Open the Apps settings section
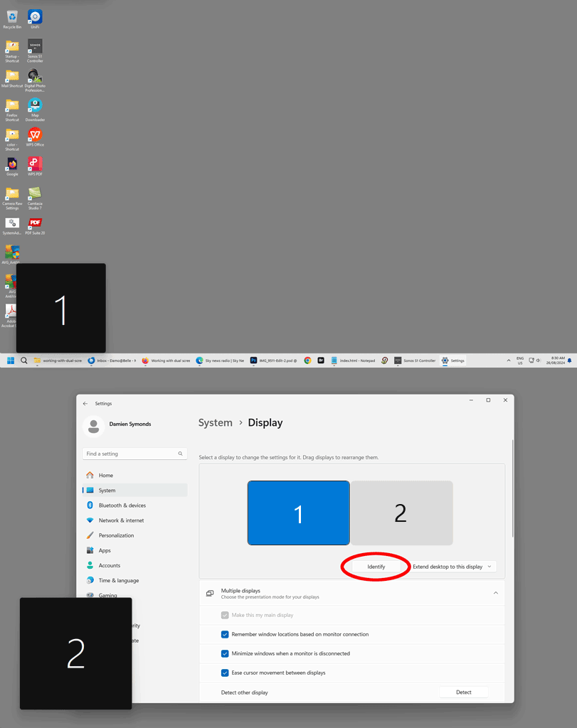This screenshot has height=728, width=577. [x=105, y=550]
